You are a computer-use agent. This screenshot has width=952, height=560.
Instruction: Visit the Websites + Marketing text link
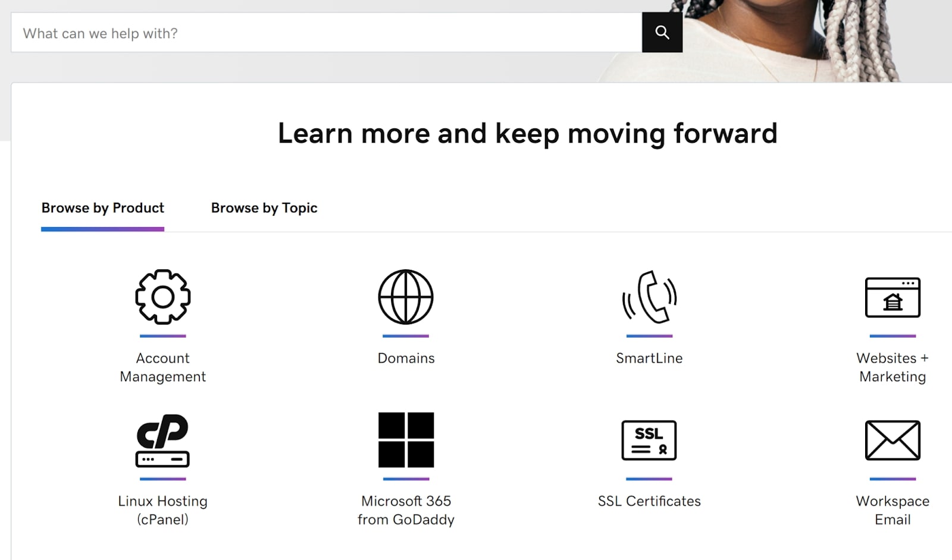click(x=892, y=367)
